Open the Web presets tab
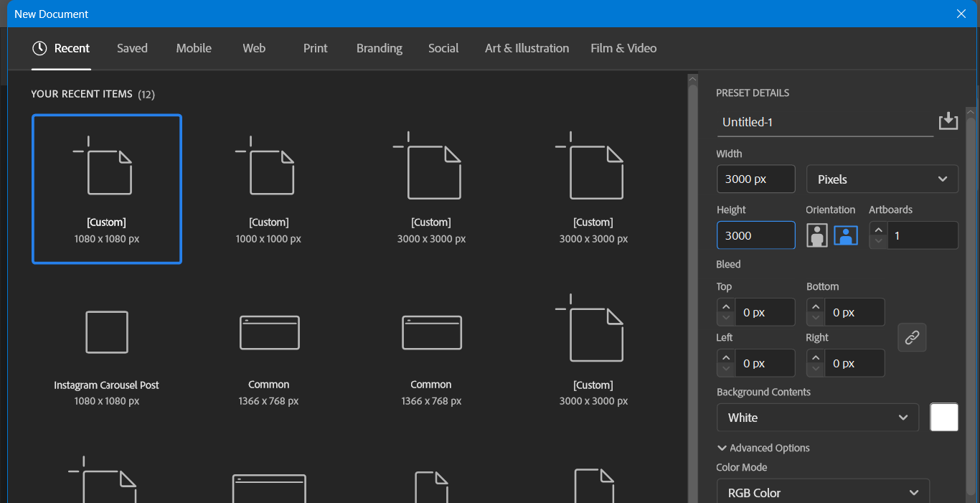The height and width of the screenshot is (503, 980). [254, 48]
